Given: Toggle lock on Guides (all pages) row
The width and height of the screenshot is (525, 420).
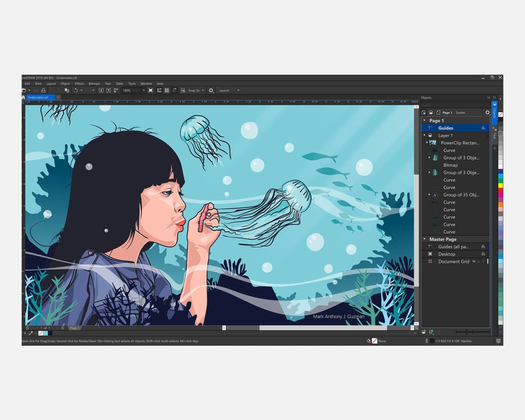Looking at the screenshot, I should (x=483, y=247).
